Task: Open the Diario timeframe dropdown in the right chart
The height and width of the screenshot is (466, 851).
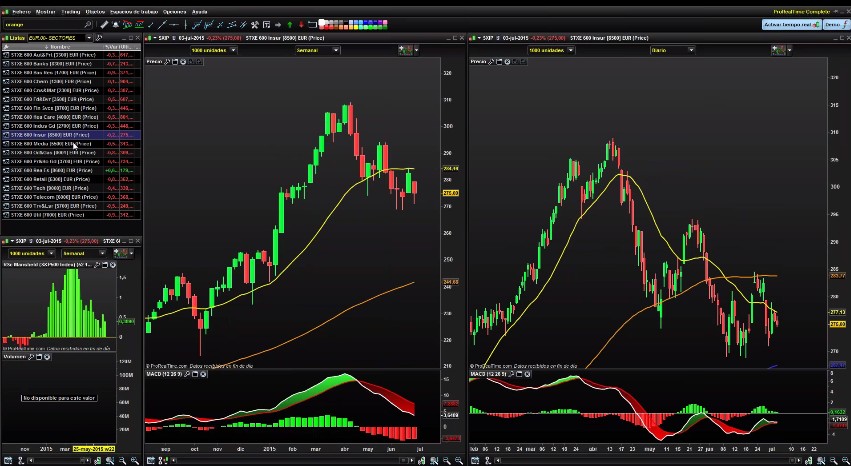Action: pyautogui.click(x=672, y=50)
